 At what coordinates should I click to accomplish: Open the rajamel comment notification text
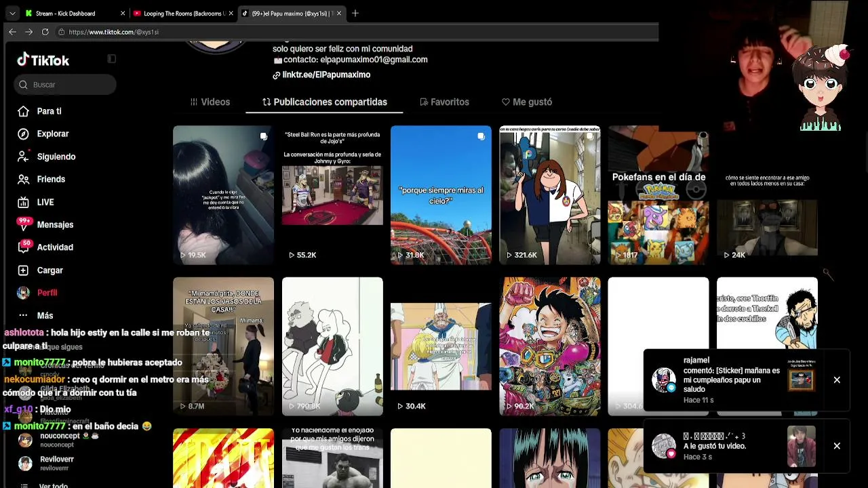pyautogui.click(x=732, y=380)
